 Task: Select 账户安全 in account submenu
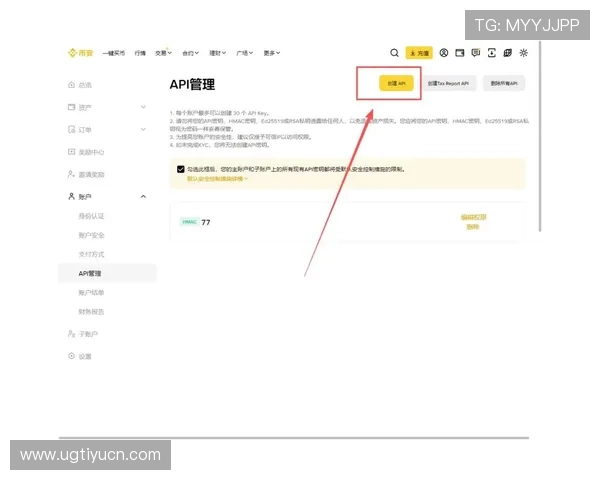coord(91,235)
